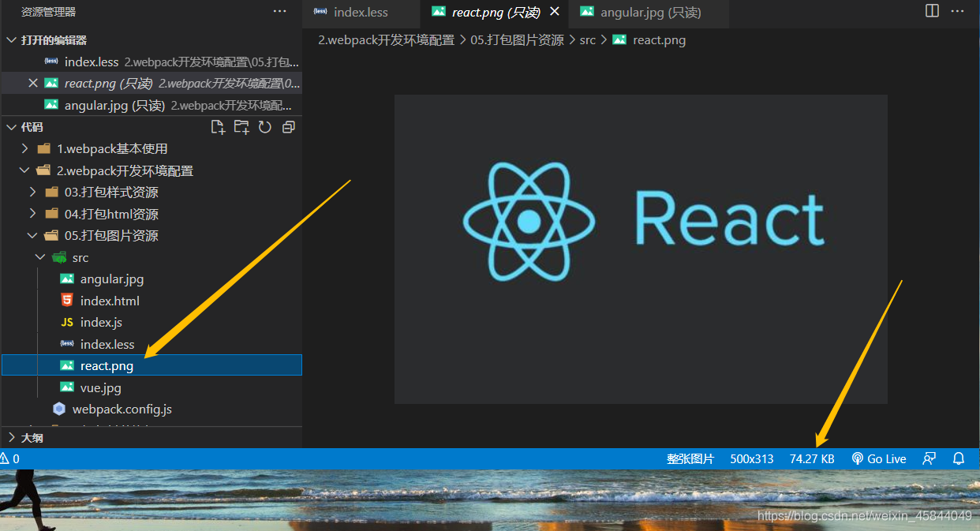Click the New Folder icon

point(241,127)
